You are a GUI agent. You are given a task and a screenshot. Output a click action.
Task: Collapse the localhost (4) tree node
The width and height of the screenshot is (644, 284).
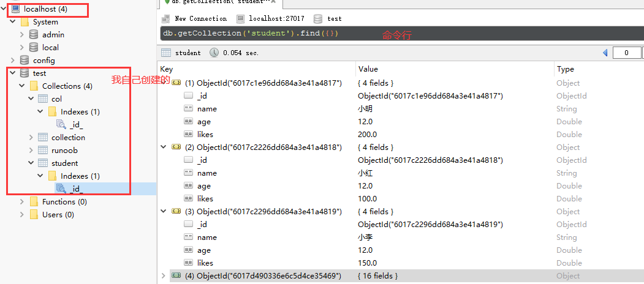tap(4, 9)
